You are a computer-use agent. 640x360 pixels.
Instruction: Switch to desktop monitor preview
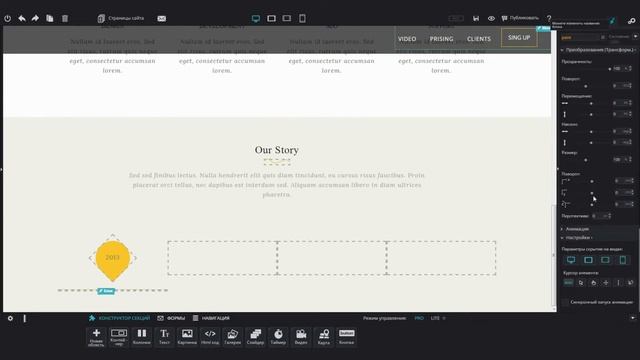coord(256,18)
